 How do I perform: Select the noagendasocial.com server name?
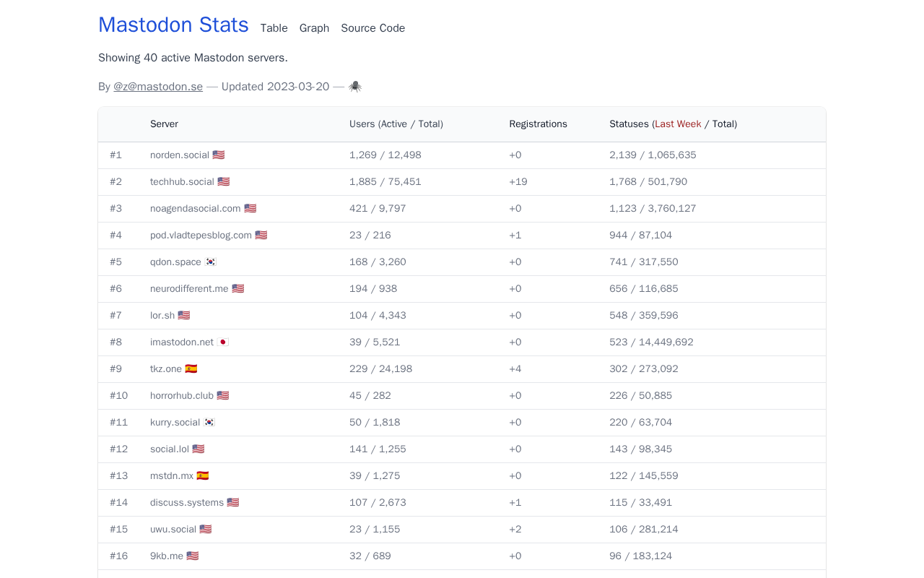[196, 209]
